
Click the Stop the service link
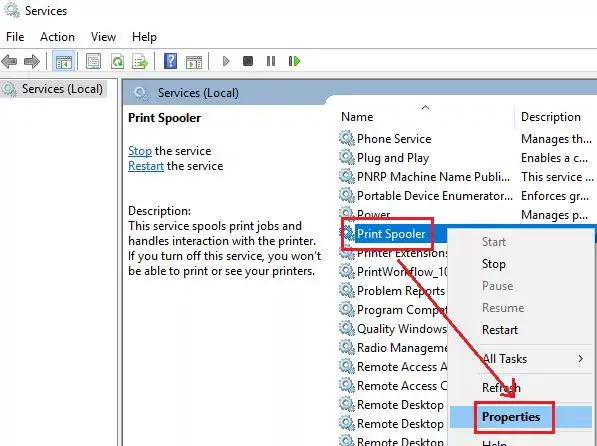140,151
